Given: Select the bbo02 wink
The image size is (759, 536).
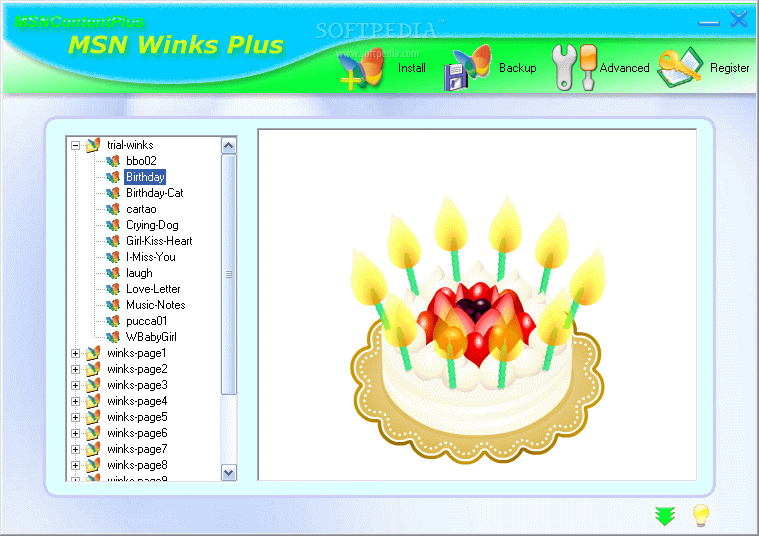Looking at the screenshot, I should (141, 161).
